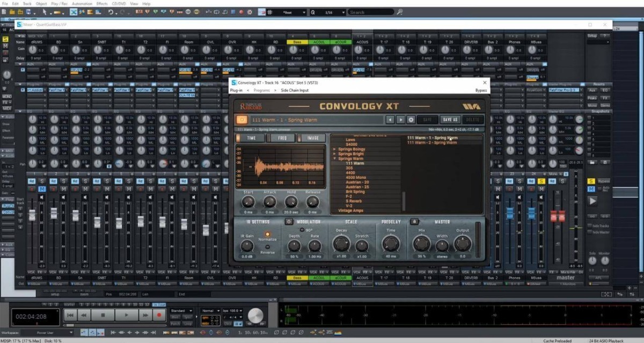Select the Brit Spring entry
The height and width of the screenshot is (343, 644).
tap(356, 192)
